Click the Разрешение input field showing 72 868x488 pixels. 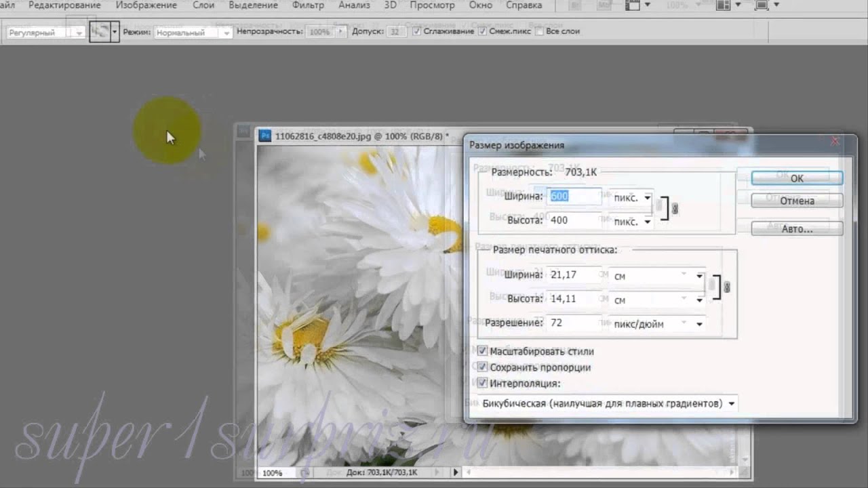[574, 323]
